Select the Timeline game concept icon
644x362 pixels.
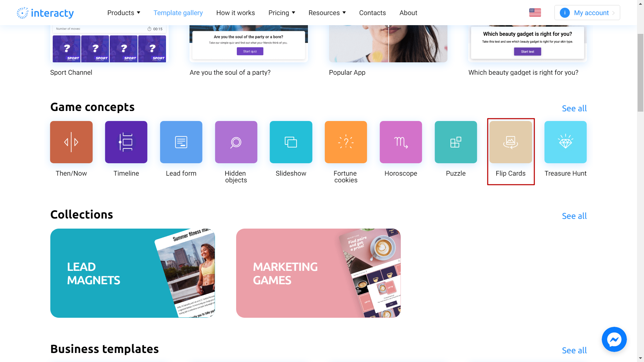[126, 142]
